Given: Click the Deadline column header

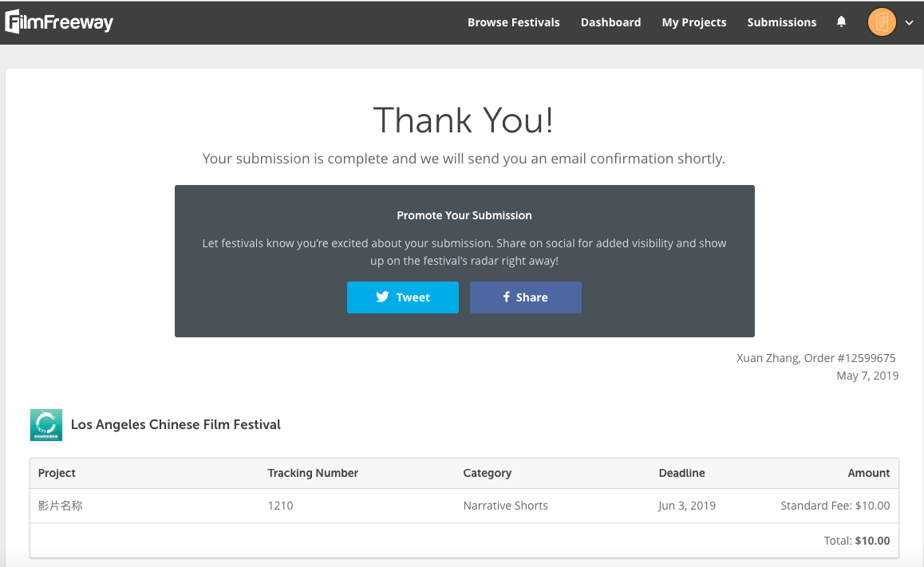Looking at the screenshot, I should [x=681, y=473].
